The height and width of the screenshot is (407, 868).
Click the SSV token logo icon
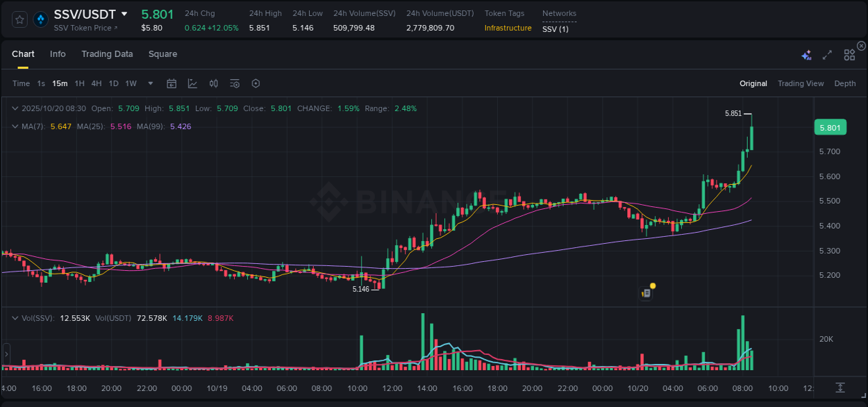[40, 19]
